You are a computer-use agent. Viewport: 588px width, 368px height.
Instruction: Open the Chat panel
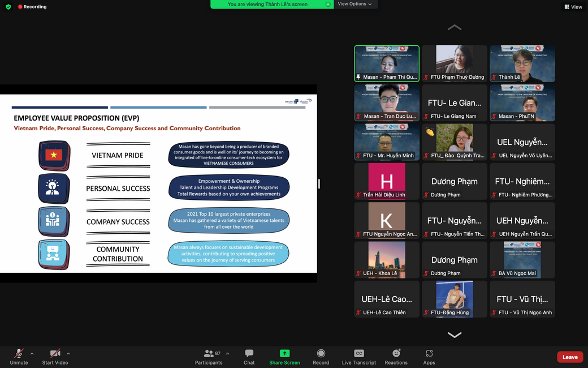[x=249, y=357]
